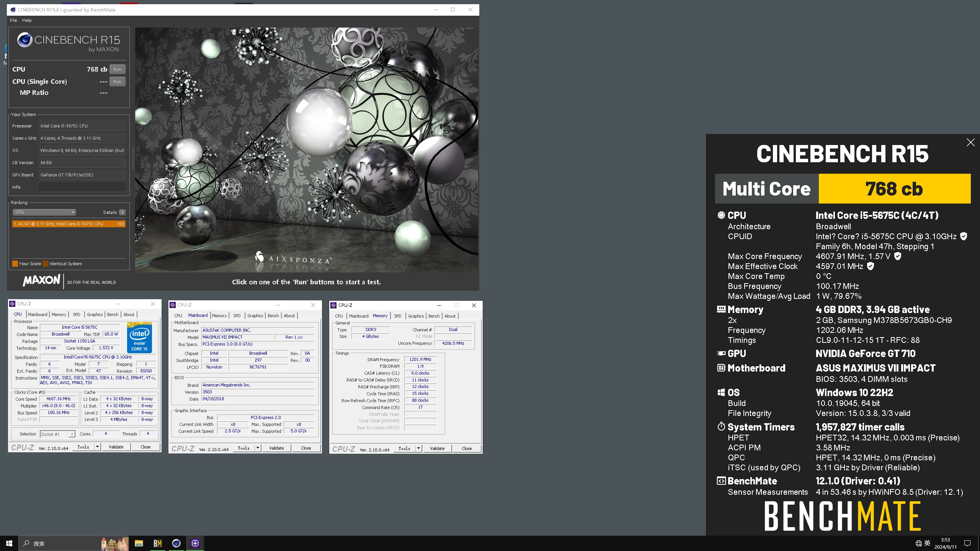Open Tools dropdown arrow in first CPU-Z window
The width and height of the screenshot is (980, 551).
click(x=97, y=447)
